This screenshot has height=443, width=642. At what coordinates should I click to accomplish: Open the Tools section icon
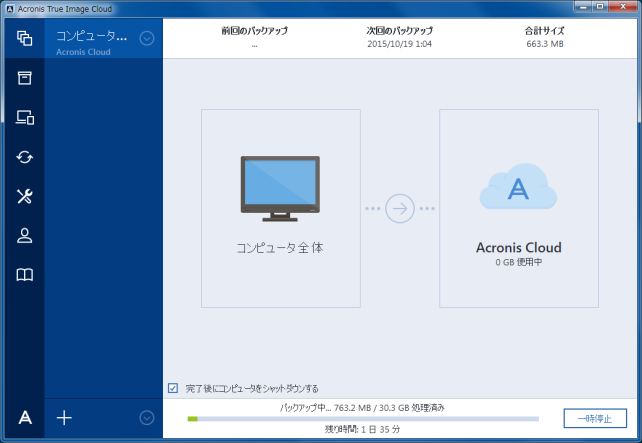pos(25,196)
